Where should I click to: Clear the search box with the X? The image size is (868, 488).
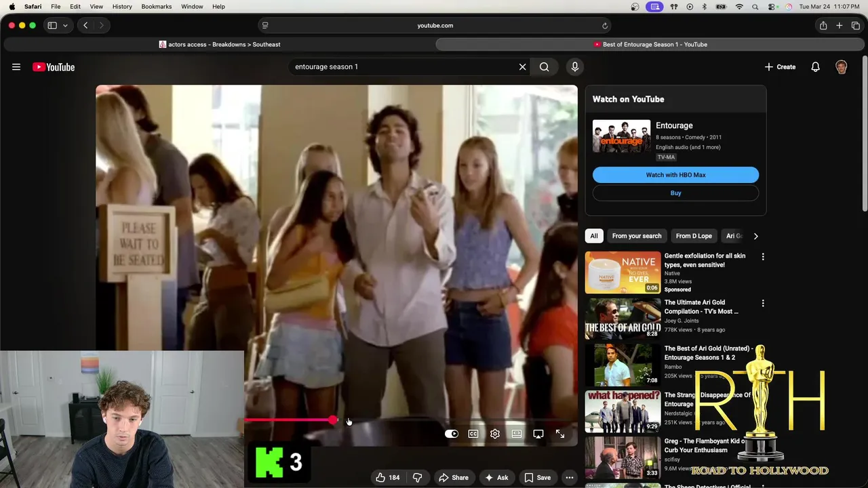pos(522,67)
